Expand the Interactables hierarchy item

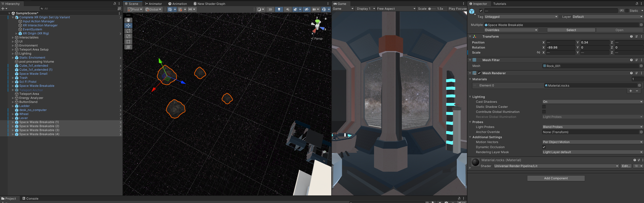coord(13,37)
